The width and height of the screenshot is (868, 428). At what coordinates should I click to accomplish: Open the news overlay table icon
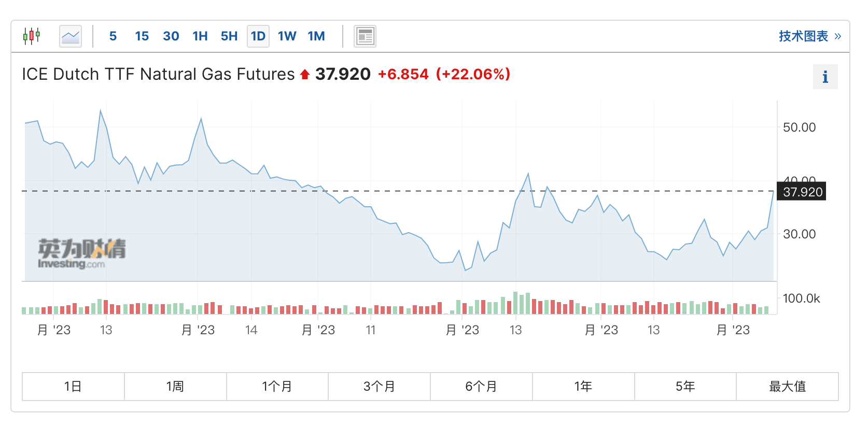click(365, 36)
